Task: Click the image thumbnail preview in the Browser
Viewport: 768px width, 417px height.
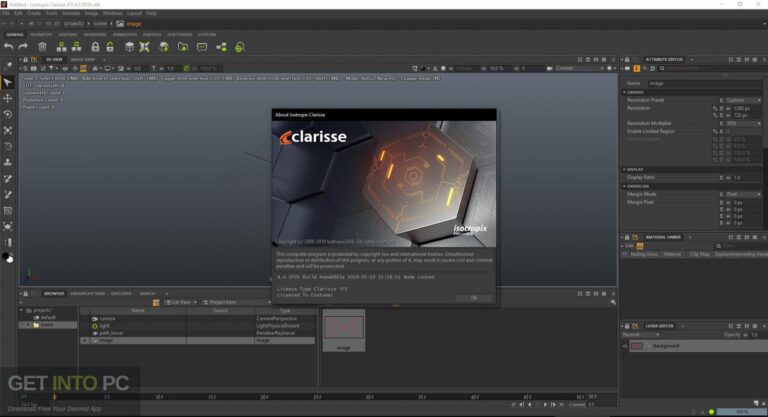Action: [x=344, y=327]
